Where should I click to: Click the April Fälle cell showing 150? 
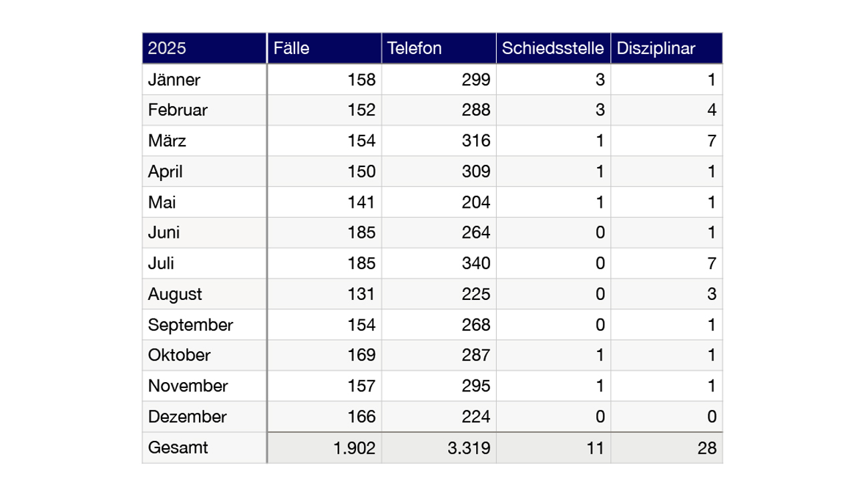(324, 172)
